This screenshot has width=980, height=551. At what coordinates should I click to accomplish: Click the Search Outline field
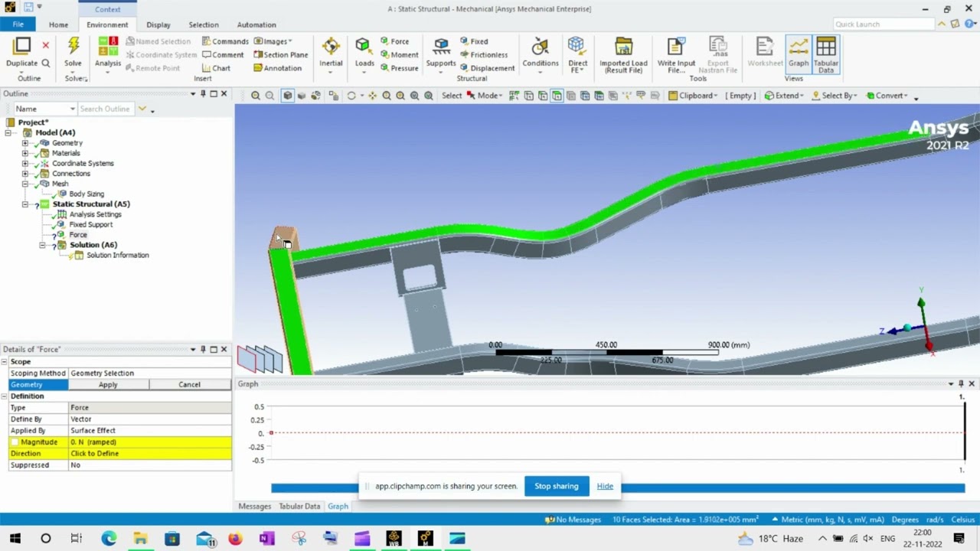pos(105,109)
